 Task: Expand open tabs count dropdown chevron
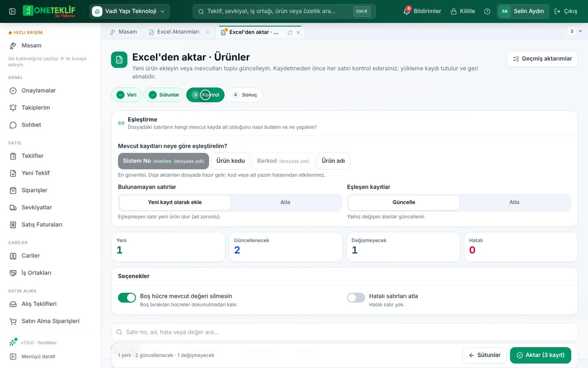point(580,31)
